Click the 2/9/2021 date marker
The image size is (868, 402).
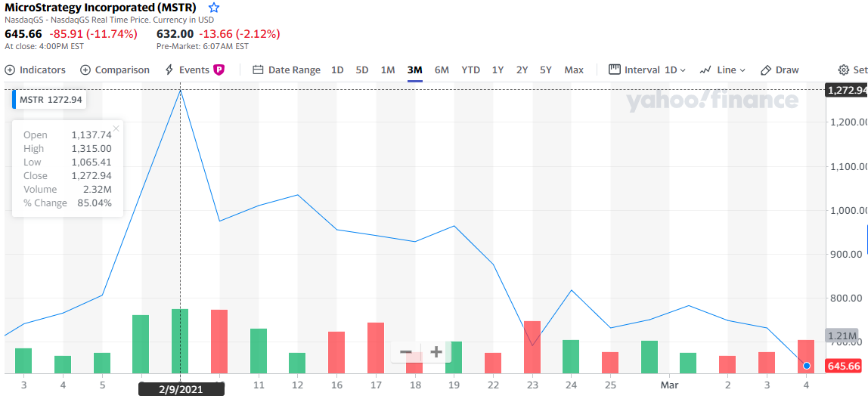click(x=181, y=387)
